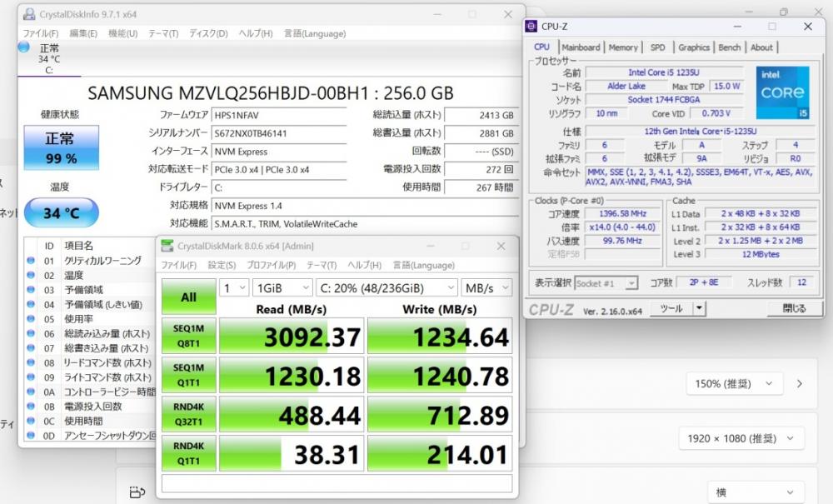This screenshot has height=504, width=833.
Task: Click the CPU-Z title bar app icon
Action: [531, 26]
